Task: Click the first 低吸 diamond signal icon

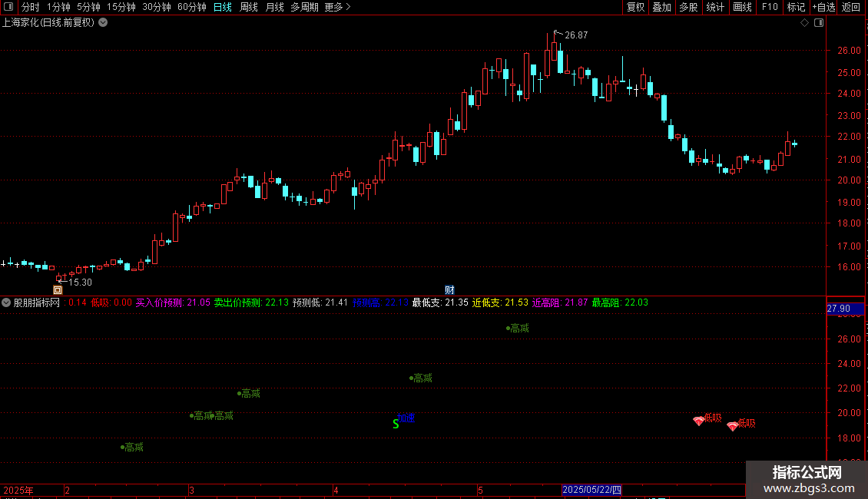Action: [698, 421]
